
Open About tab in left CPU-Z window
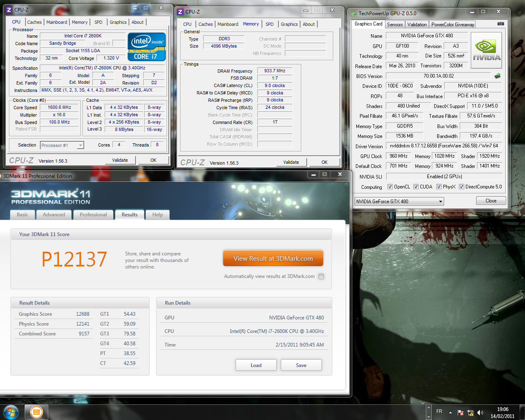point(138,22)
